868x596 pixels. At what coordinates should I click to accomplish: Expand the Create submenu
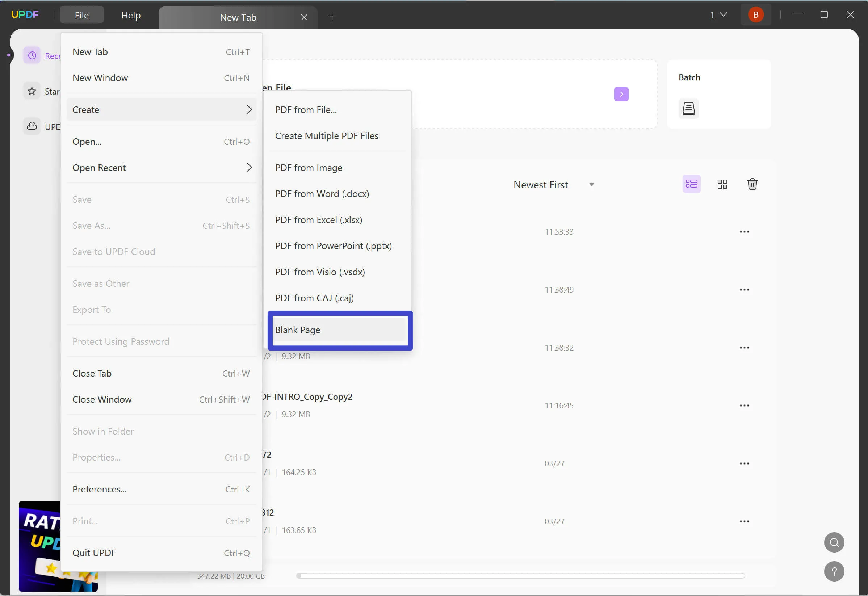click(163, 109)
